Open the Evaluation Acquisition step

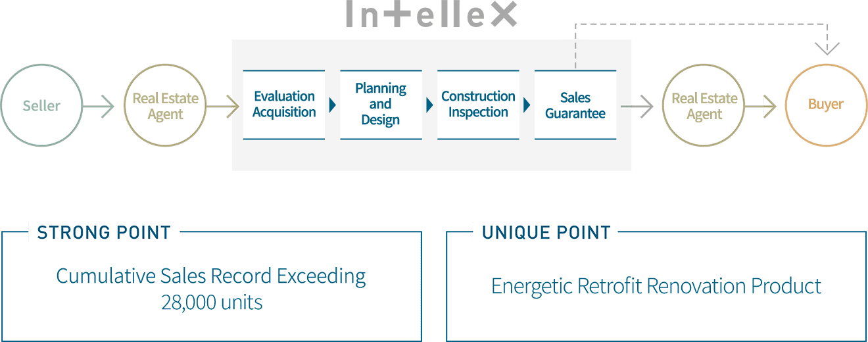(284, 105)
